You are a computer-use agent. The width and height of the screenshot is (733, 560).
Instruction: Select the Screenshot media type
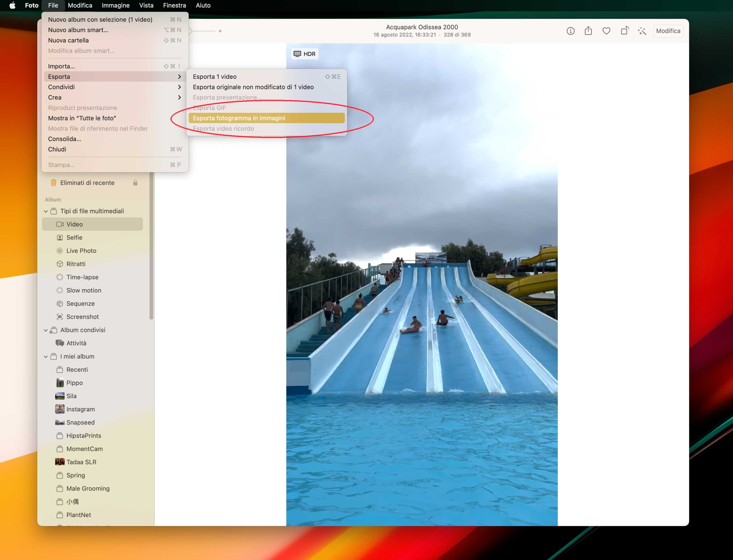coord(82,317)
